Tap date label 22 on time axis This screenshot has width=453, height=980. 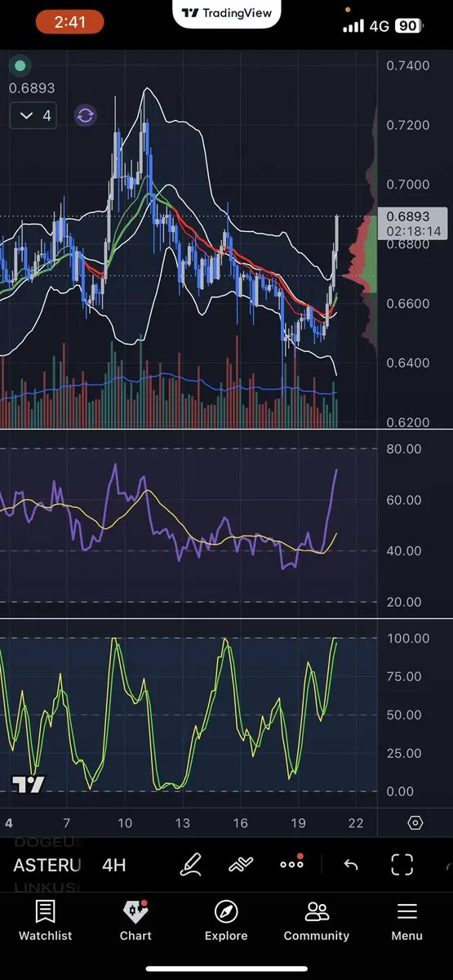[356, 822]
